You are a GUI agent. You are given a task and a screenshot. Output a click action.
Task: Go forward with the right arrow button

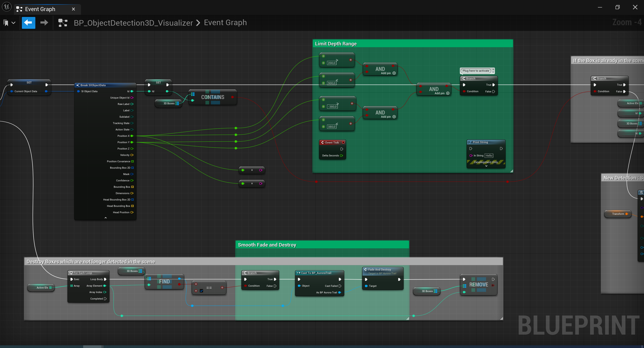point(44,23)
